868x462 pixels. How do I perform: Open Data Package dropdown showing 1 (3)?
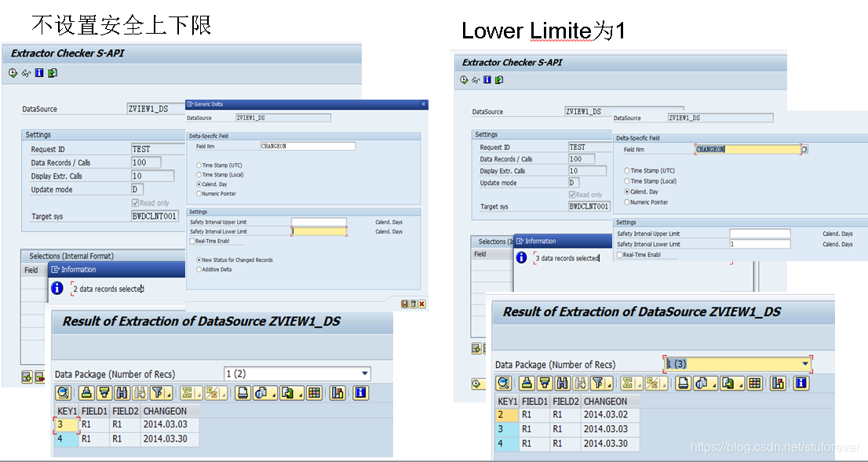click(x=805, y=364)
